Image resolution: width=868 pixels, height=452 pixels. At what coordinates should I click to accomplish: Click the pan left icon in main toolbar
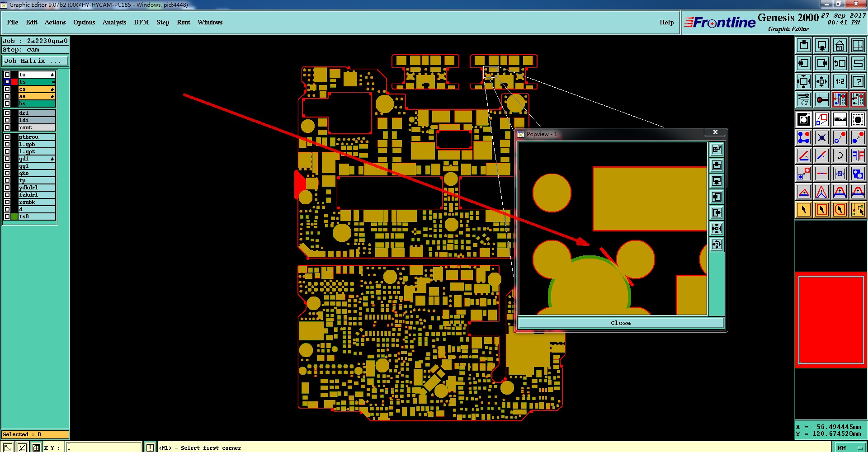[804, 63]
